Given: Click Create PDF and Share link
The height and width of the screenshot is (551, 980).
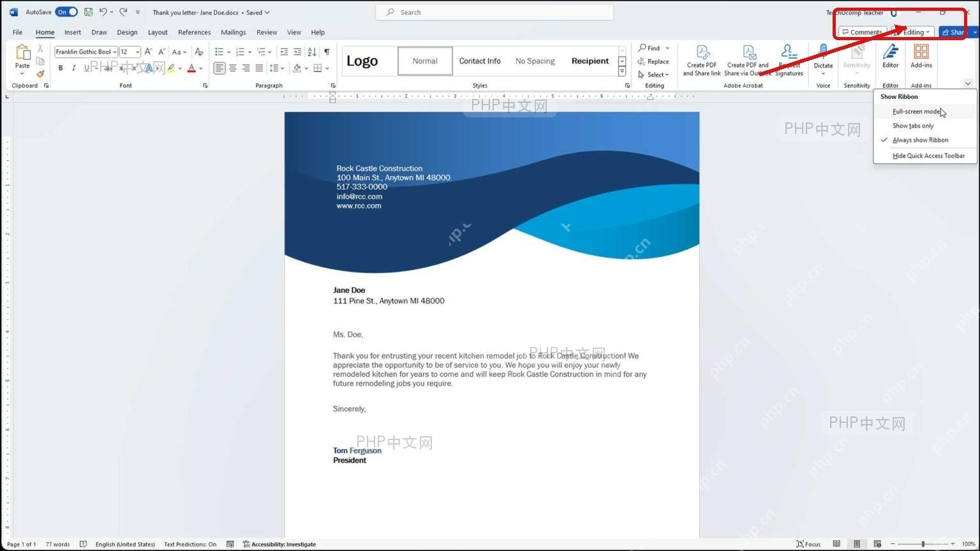Looking at the screenshot, I should click(x=702, y=60).
